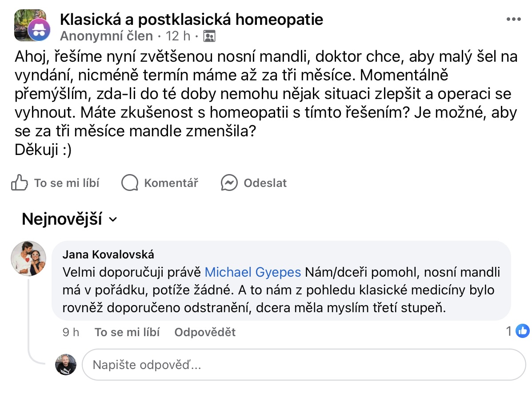Click Odpovědět under Jana's comment

[205, 332]
